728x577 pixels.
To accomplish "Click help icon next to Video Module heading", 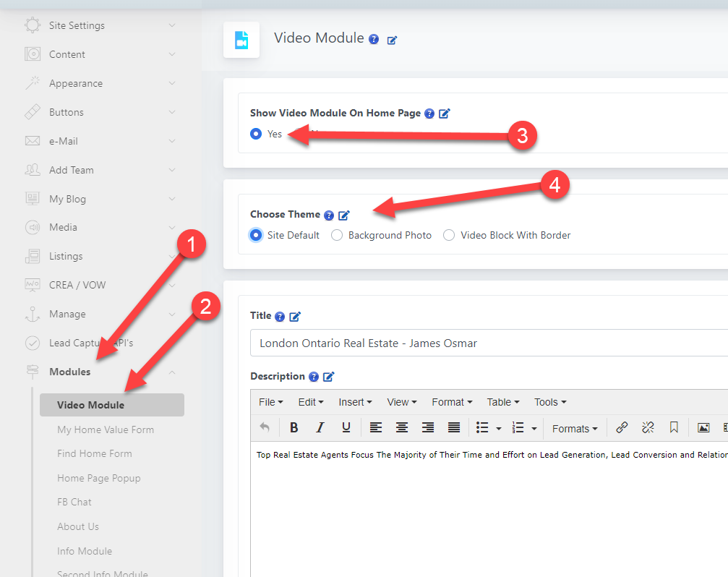I will click(374, 40).
